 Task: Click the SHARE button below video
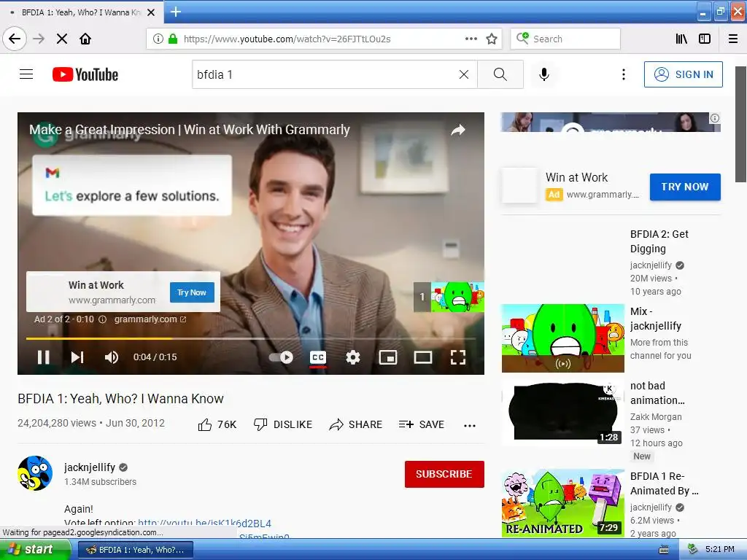pyautogui.click(x=356, y=425)
